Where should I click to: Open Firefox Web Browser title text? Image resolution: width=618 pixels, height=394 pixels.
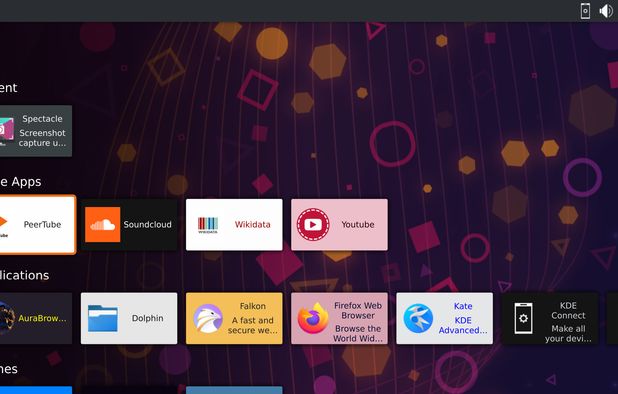coord(358,310)
